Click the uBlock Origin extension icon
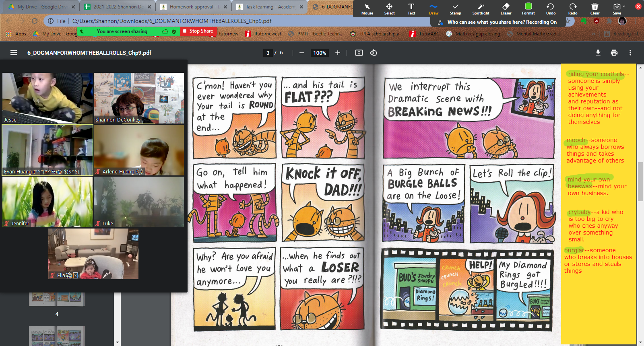Screen dimensions: 644x346 (597, 21)
